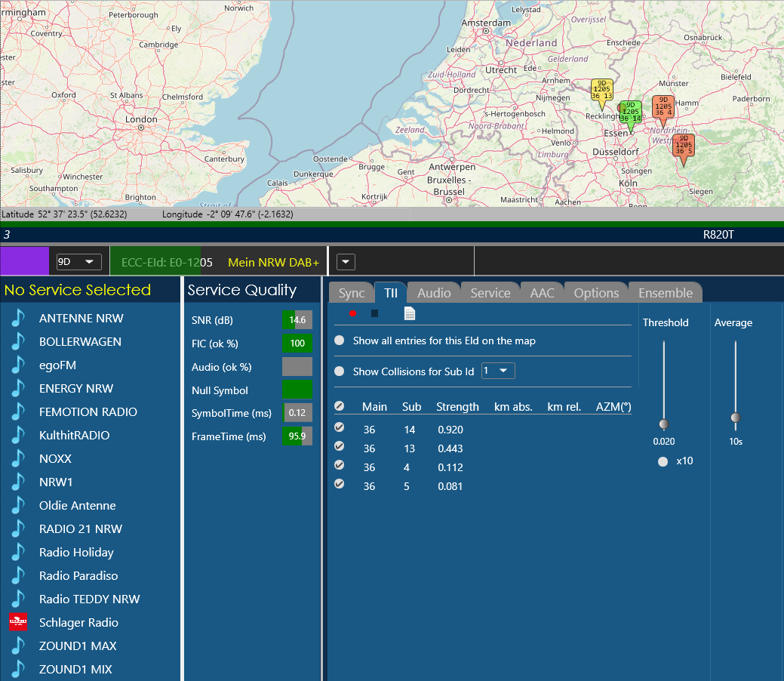Screen dimensions: 784x681
Task: Uncheck the row with Sub 14
Action: click(x=340, y=427)
